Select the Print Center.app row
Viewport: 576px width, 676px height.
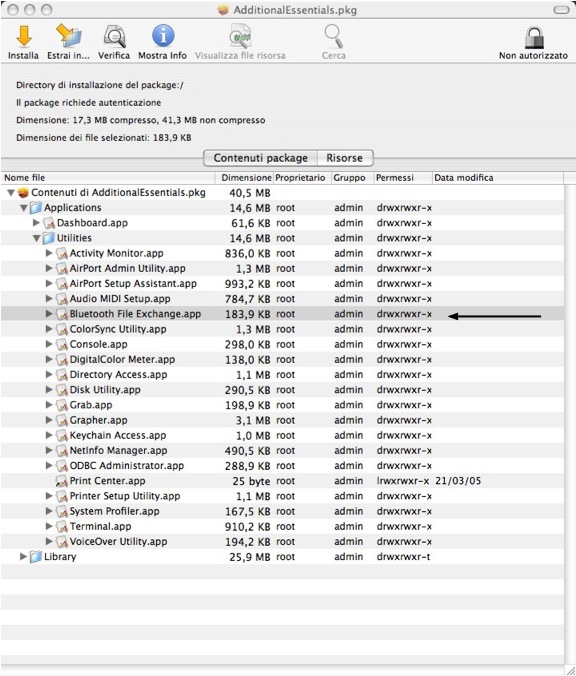(x=282, y=481)
